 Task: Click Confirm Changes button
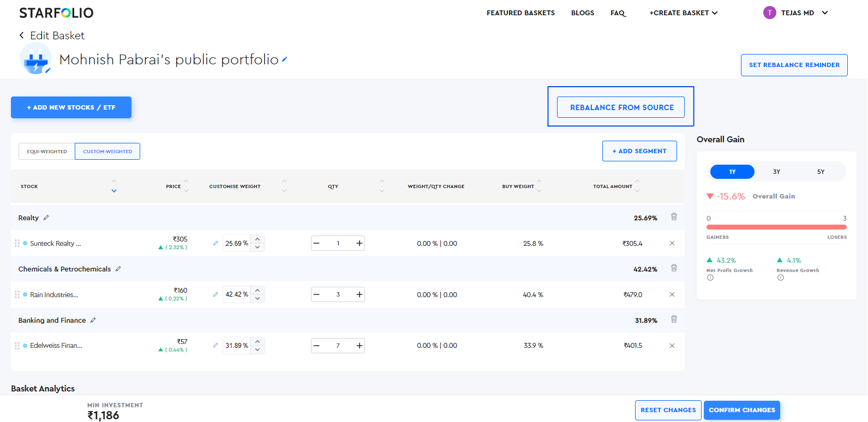[742, 410]
